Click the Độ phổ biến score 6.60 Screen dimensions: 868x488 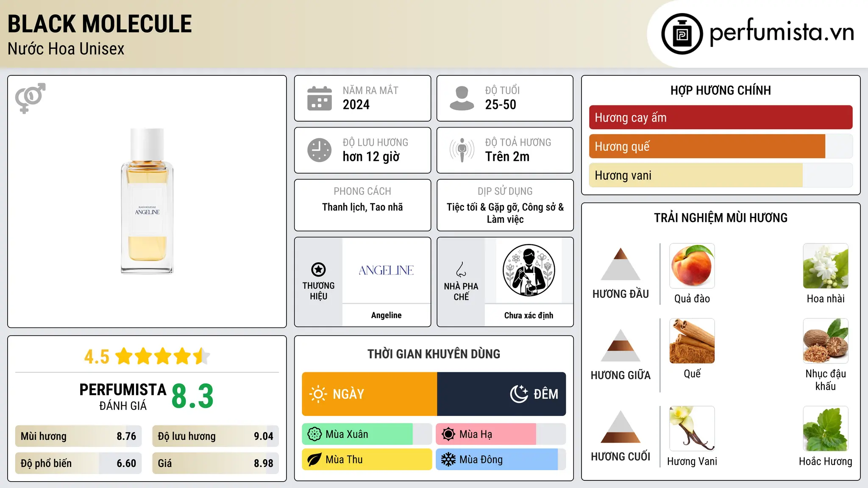[126, 463]
